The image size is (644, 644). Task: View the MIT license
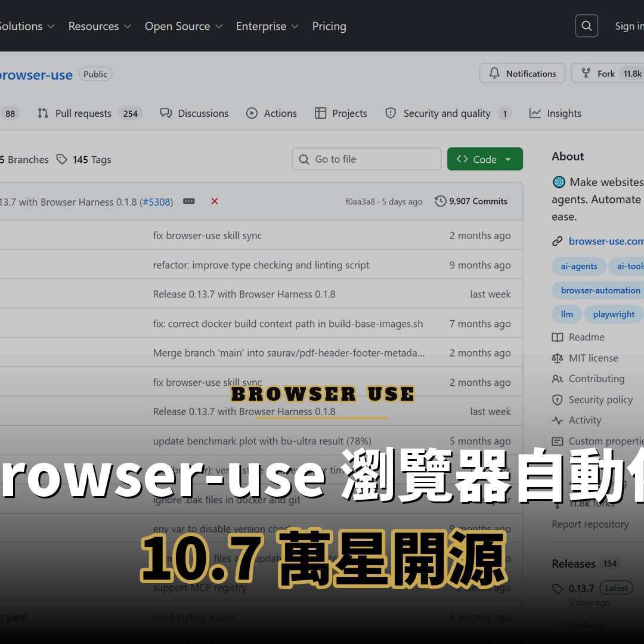tap(593, 358)
